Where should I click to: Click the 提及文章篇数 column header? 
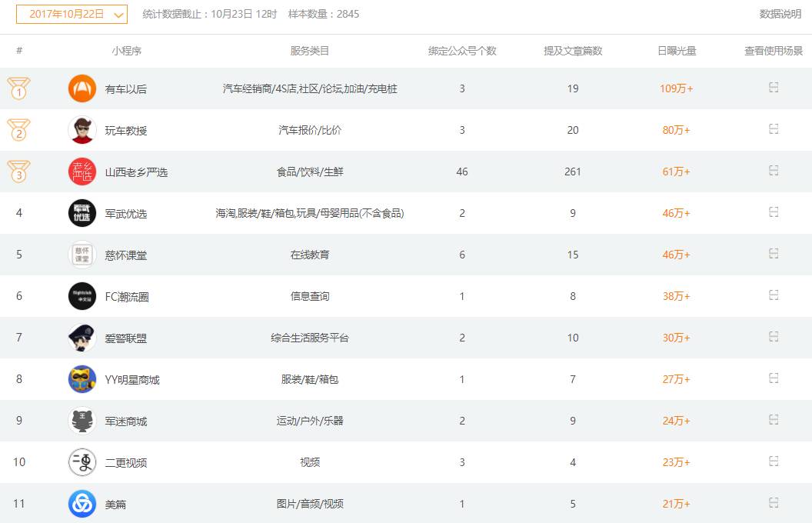point(573,51)
